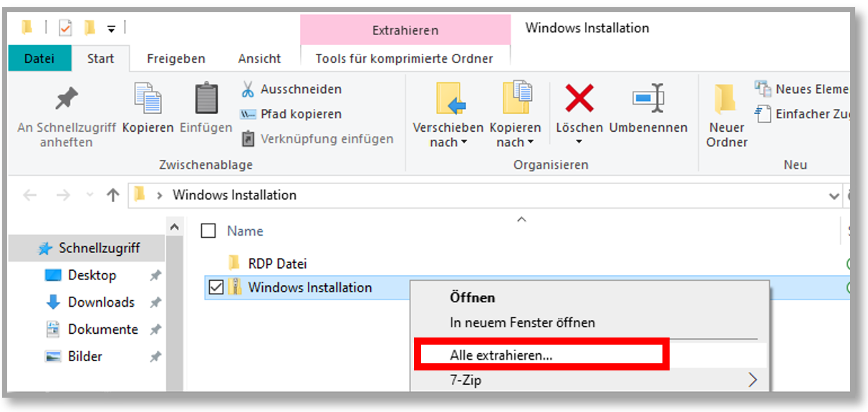Click the Pfad kopieren icon
This screenshot has height=412, width=868.
(248, 114)
